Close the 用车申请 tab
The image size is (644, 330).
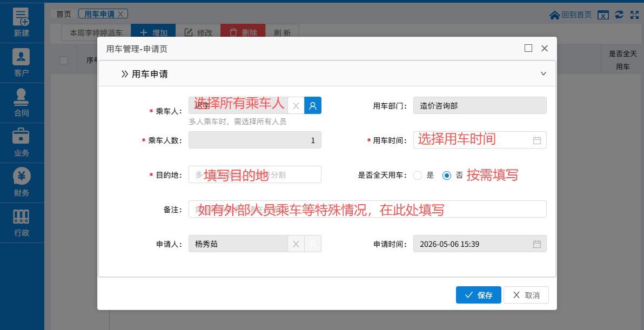[120, 14]
